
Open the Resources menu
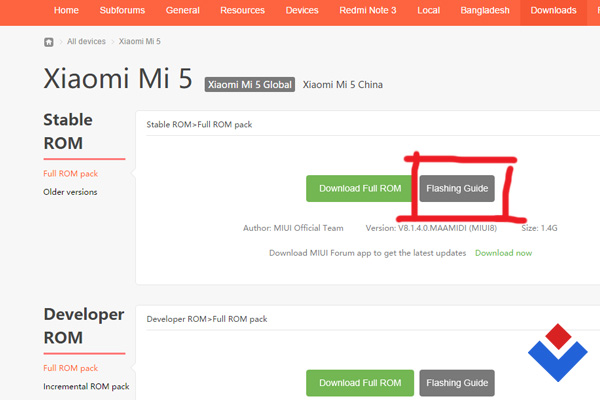click(x=242, y=10)
